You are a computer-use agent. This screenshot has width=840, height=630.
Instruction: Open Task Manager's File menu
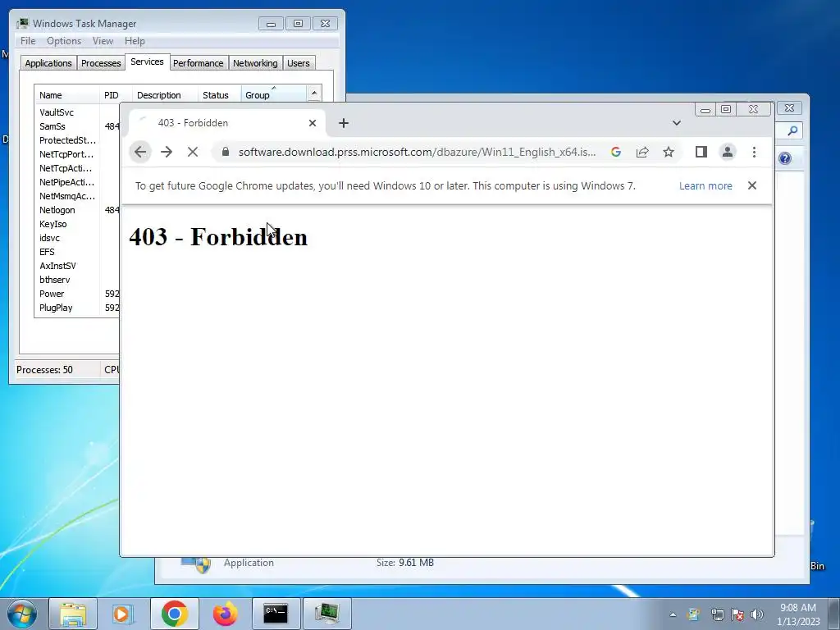click(x=28, y=41)
